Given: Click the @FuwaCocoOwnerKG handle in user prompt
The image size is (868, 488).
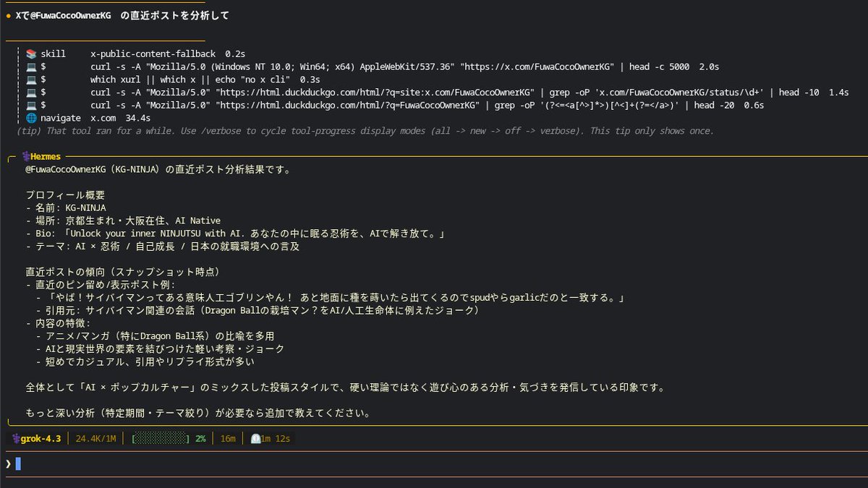Looking at the screenshot, I should click(x=71, y=15).
